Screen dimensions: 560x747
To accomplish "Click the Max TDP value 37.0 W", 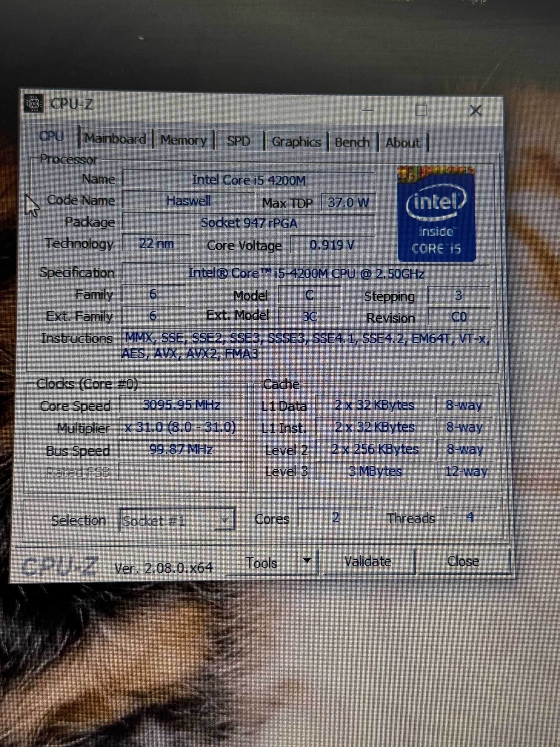I will (x=348, y=203).
